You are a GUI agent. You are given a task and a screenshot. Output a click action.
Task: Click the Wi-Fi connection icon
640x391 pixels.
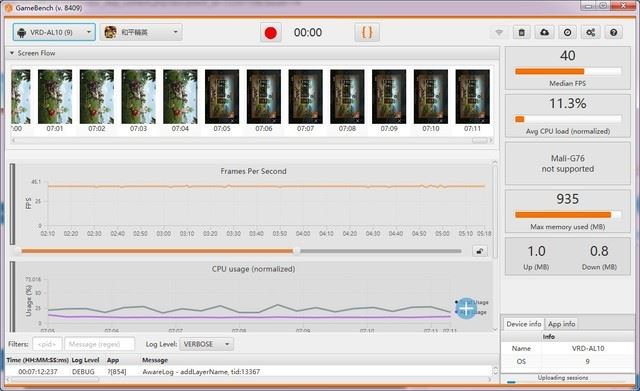click(x=499, y=33)
